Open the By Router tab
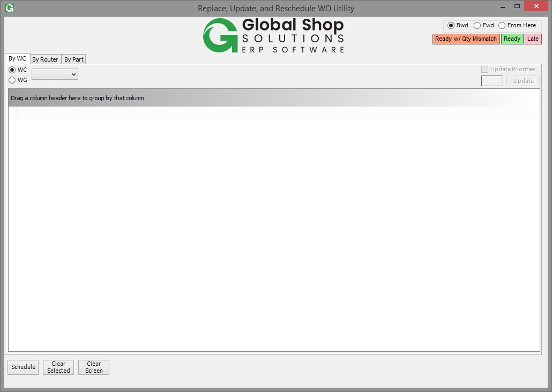 click(x=45, y=59)
